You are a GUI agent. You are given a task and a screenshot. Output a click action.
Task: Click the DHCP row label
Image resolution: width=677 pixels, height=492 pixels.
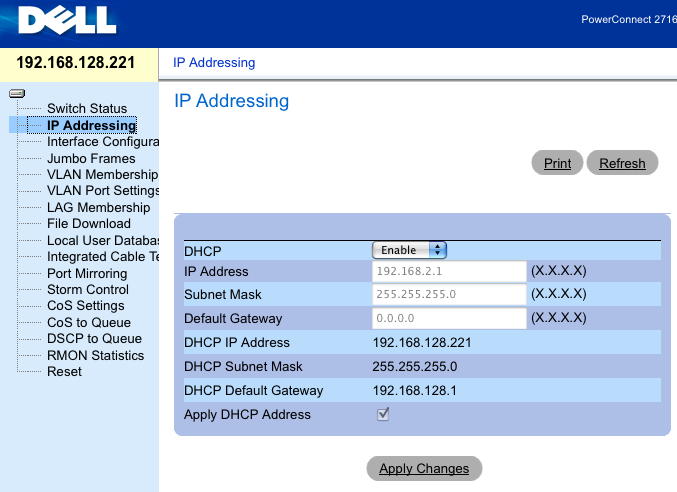point(202,251)
